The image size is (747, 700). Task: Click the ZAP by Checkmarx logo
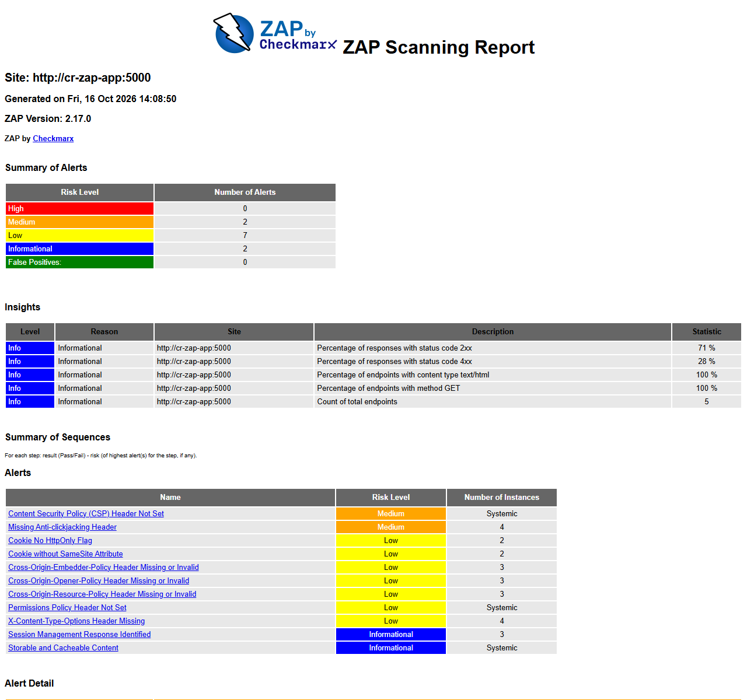(275, 33)
